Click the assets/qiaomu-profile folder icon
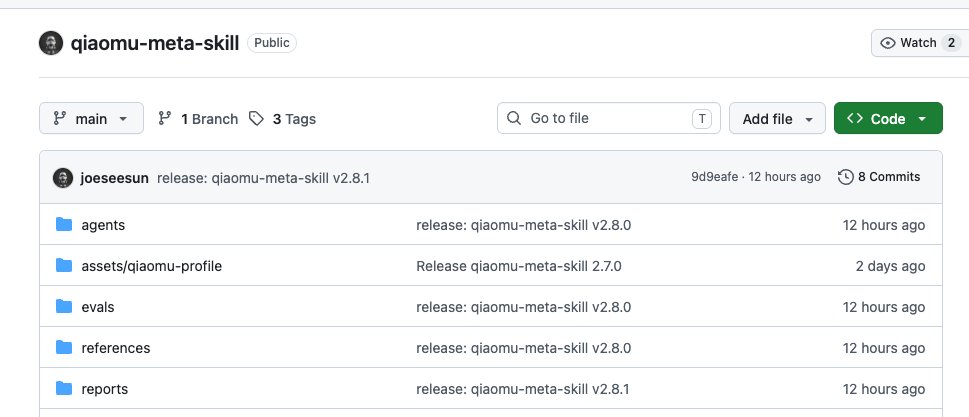This screenshot has height=417, width=969. pos(64,265)
